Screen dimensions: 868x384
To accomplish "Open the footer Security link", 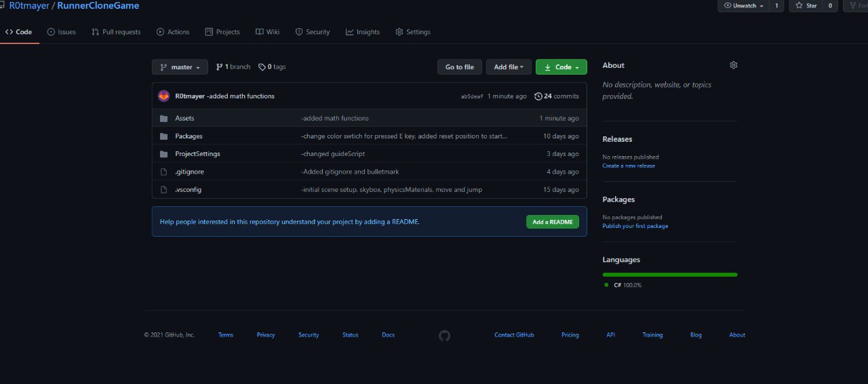I will [x=309, y=335].
